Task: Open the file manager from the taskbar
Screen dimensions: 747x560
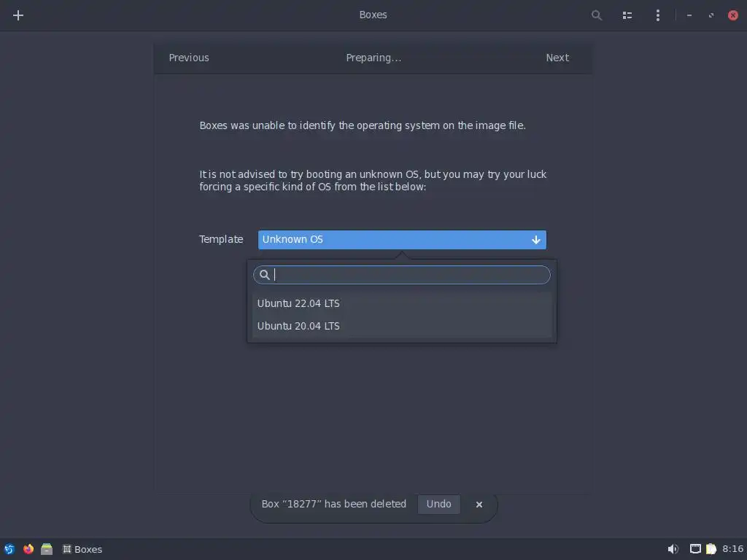Action: tap(47, 549)
